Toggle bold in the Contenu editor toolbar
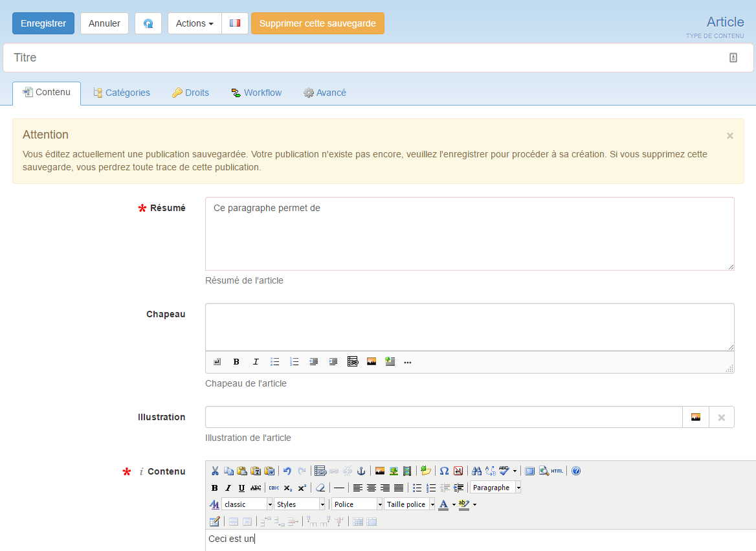The width and height of the screenshot is (756, 551). pyautogui.click(x=214, y=488)
